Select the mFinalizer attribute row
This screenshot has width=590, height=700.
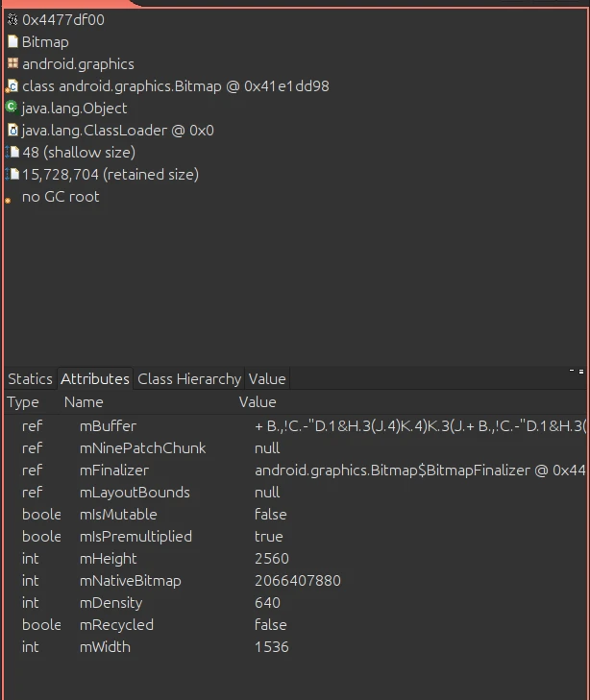tap(113, 470)
